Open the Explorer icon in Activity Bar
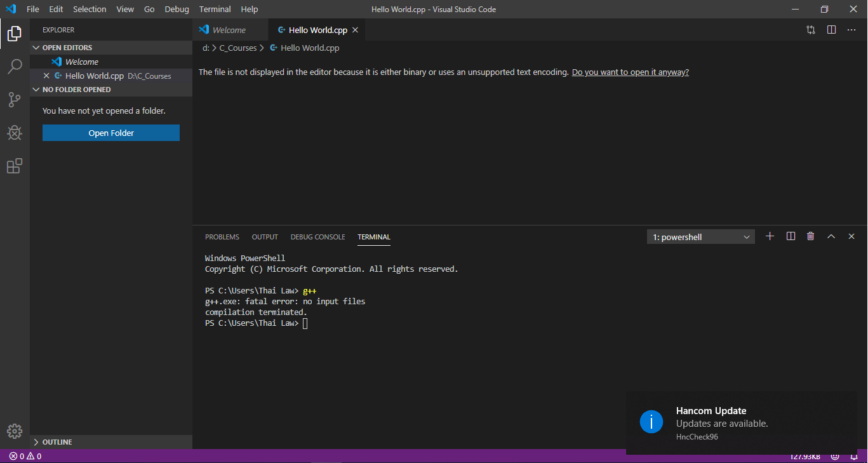This screenshot has height=463, width=868. 14,34
